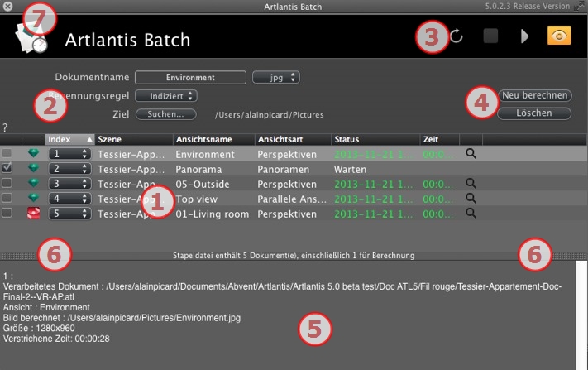This screenshot has width=588, height=370.
Task: Click the fullscreen arrows in title bar
Action: point(580,6)
